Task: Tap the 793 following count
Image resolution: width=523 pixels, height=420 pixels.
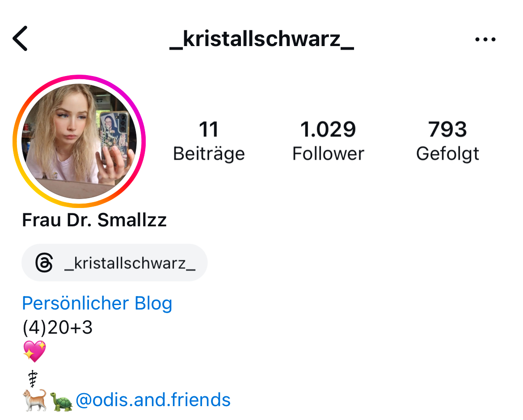Action: click(447, 129)
